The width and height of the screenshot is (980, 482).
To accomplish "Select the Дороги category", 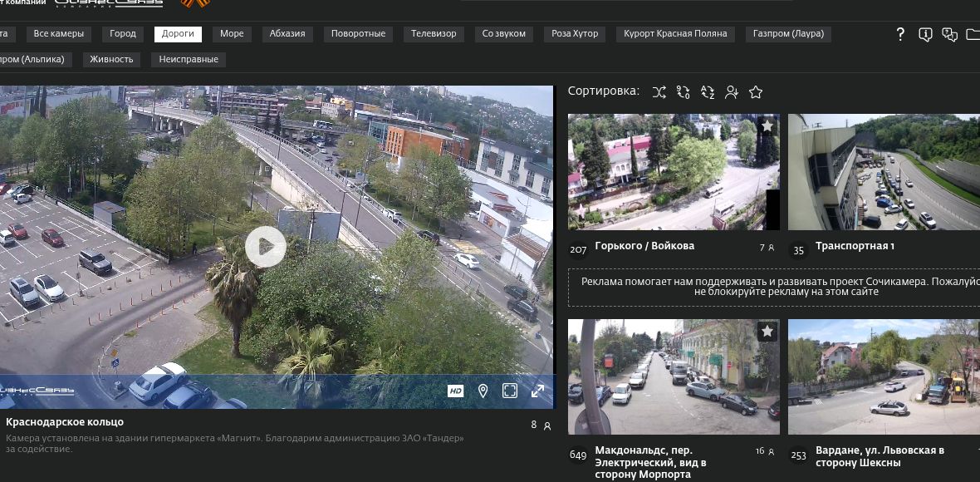I will [178, 34].
